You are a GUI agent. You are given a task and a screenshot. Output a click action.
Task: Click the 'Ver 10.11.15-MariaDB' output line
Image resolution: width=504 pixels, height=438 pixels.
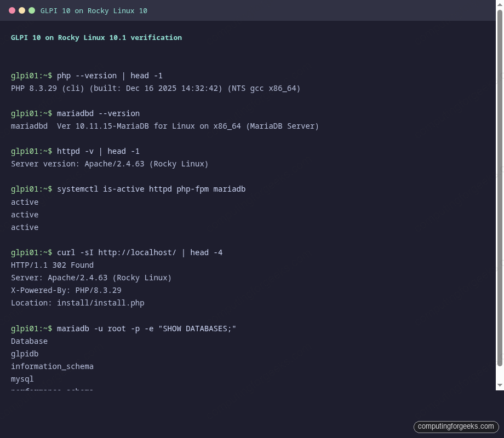pyautogui.click(x=164, y=126)
